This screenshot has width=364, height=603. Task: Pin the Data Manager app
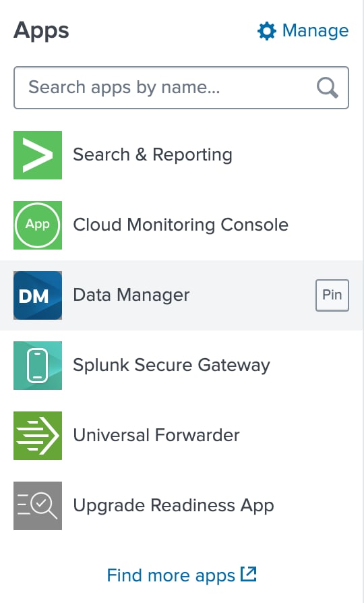click(x=332, y=295)
